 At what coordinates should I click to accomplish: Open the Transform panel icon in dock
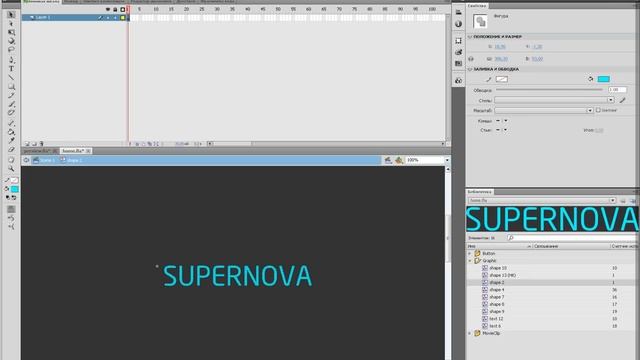coord(458,41)
